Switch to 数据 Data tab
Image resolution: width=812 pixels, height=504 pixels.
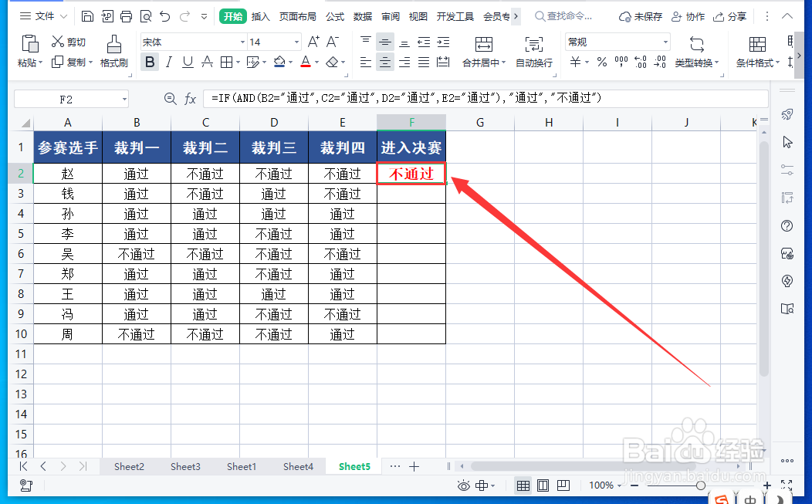(363, 16)
